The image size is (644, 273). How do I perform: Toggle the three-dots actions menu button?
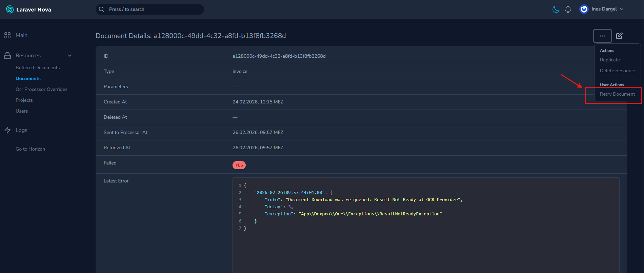tap(602, 36)
